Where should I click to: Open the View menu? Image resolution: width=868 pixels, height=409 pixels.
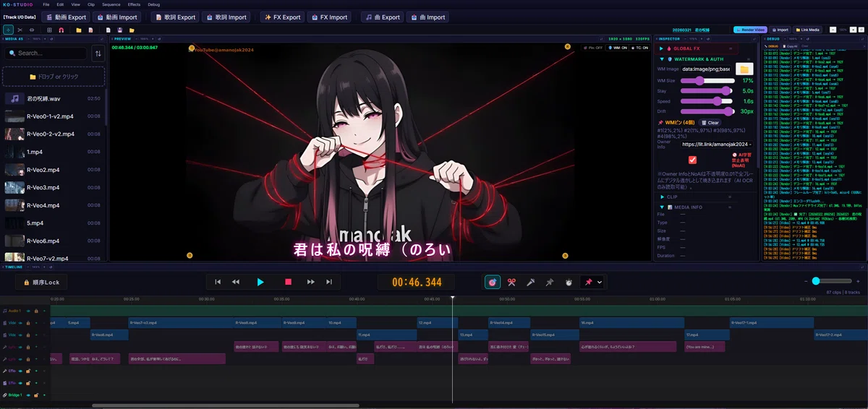pyautogui.click(x=76, y=4)
